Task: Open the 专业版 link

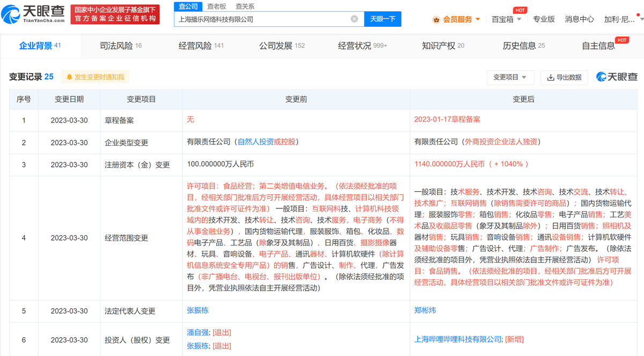Action: [544, 19]
